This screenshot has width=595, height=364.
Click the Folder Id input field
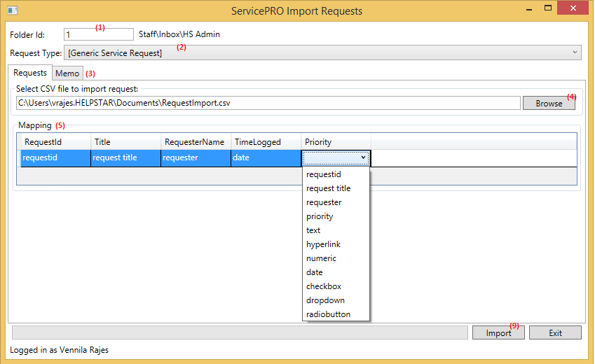tap(97, 34)
